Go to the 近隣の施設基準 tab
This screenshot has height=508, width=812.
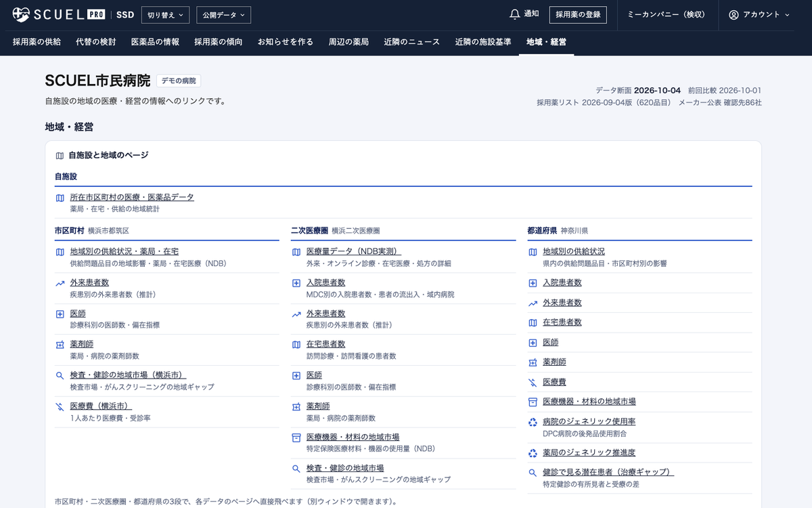point(483,42)
